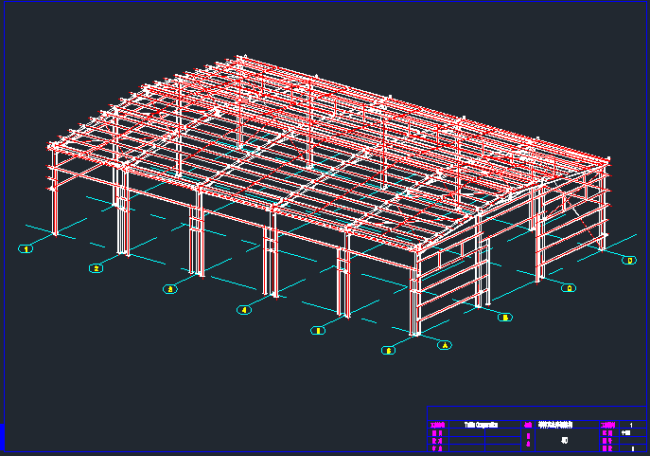Image resolution: width=650 pixels, height=456 pixels.
Task: Select grid bubble number 2
Action: point(97,268)
